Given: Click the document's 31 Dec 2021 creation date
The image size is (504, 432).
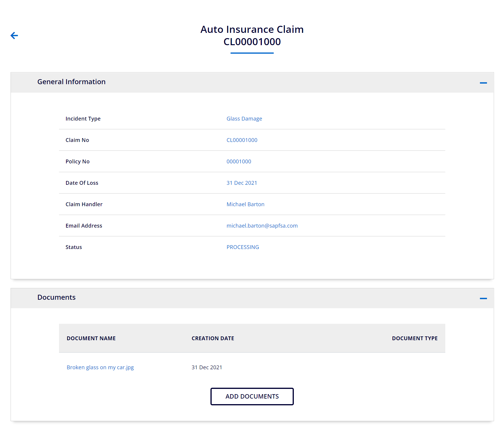Looking at the screenshot, I should coord(207,367).
